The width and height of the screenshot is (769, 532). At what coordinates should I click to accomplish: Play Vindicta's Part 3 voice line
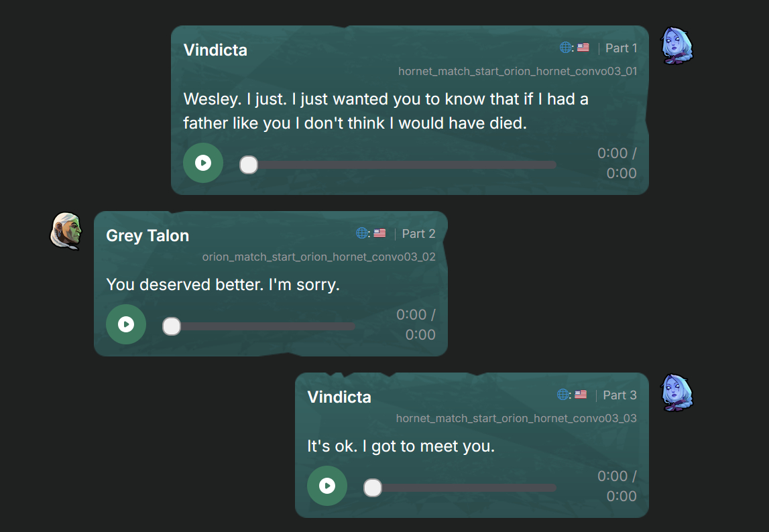[327, 486]
